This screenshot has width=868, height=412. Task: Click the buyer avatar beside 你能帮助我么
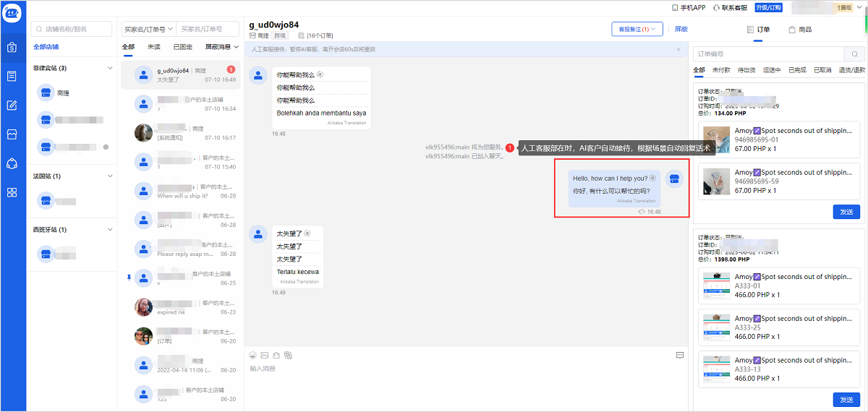click(x=258, y=75)
